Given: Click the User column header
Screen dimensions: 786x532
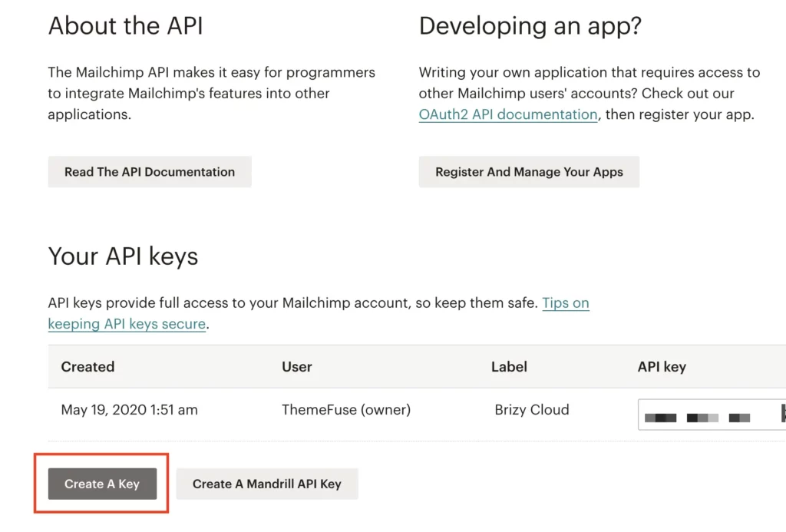Looking at the screenshot, I should (x=296, y=366).
